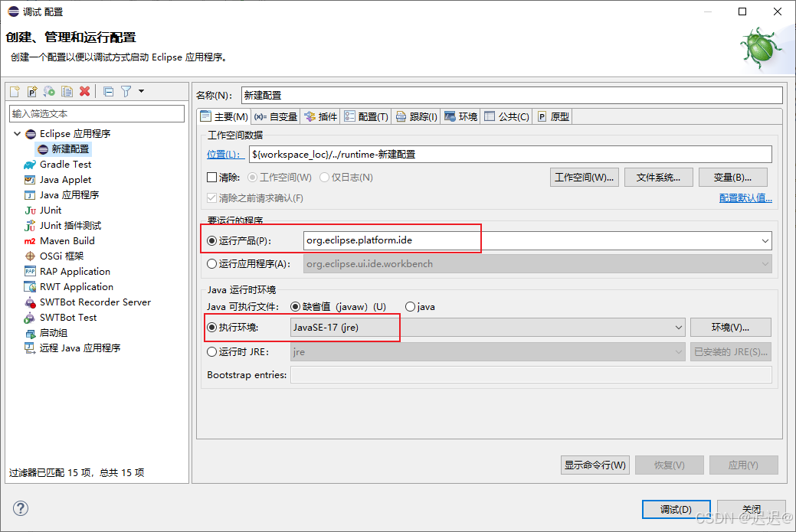Open the 运行时 JRE jre dropdown
796x532 pixels.
(x=678, y=351)
